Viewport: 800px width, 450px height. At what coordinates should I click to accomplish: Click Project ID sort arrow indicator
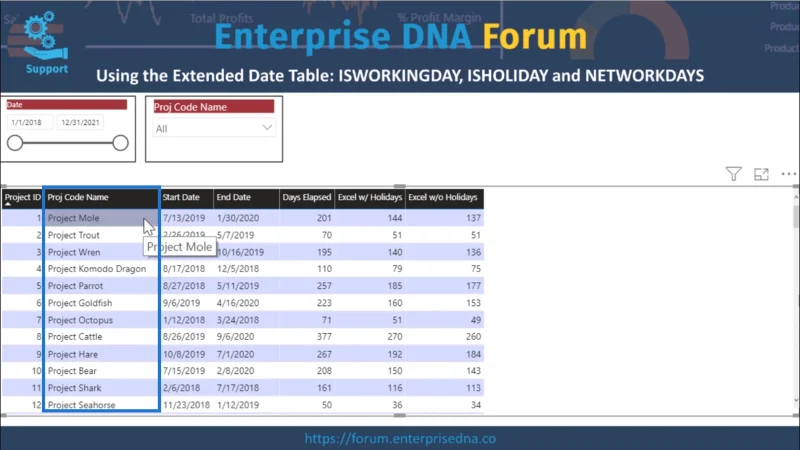coord(8,204)
